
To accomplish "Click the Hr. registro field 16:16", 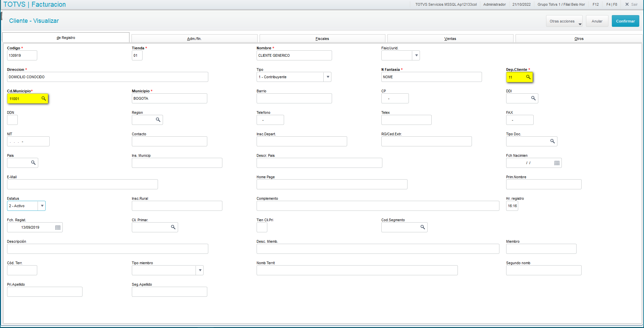I will coord(512,206).
